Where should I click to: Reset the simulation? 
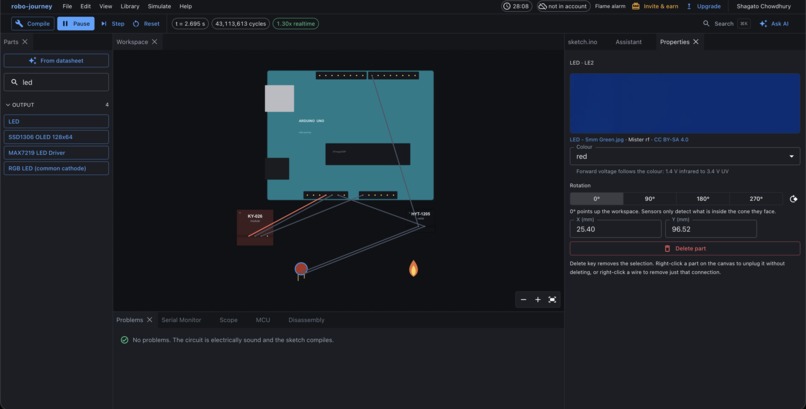(x=146, y=24)
